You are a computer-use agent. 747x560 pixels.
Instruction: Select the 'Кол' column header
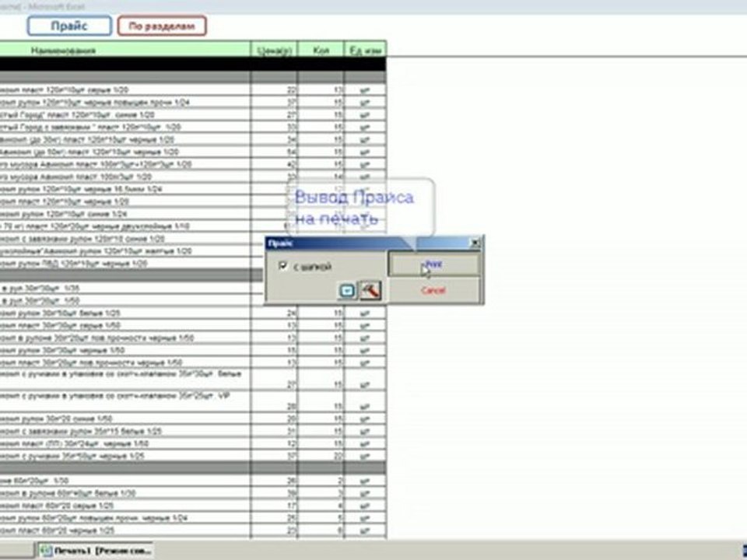(x=321, y=50)
